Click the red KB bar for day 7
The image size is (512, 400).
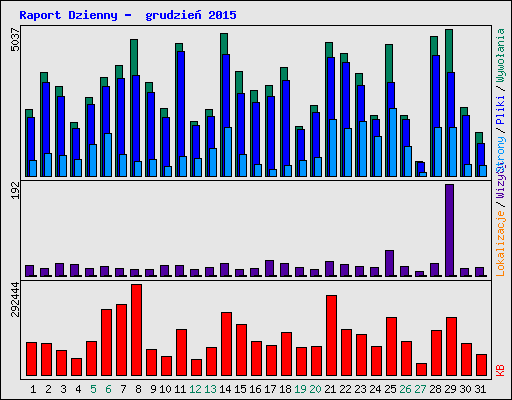coord(121,340)
